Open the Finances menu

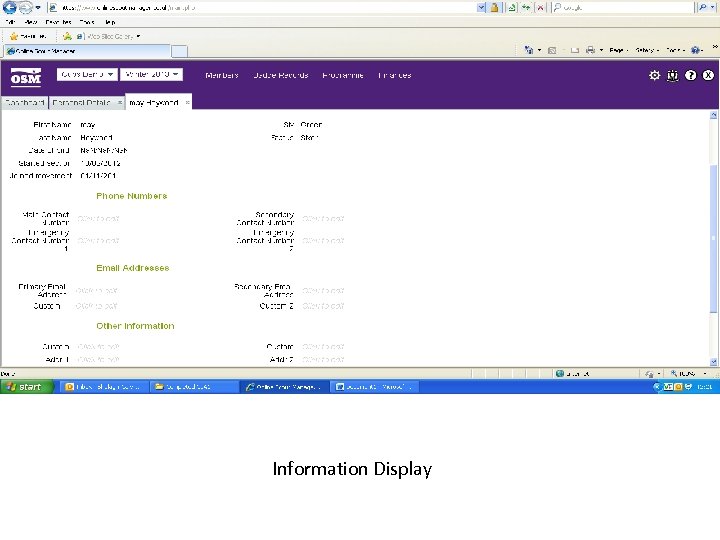point(394,75)
